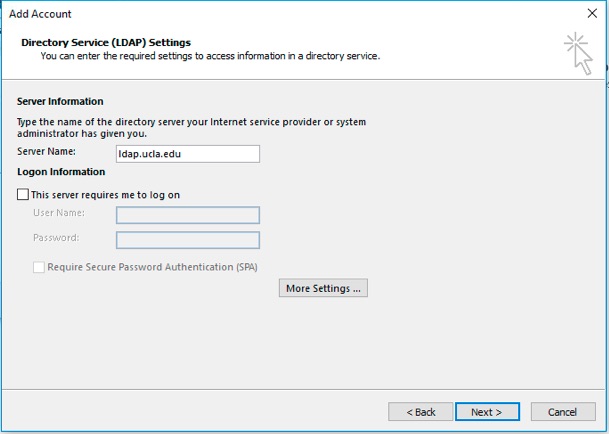Click the 'Directory Service (LDAP) Settings' heading
The image size is (609, 434).
click(106, 42)
